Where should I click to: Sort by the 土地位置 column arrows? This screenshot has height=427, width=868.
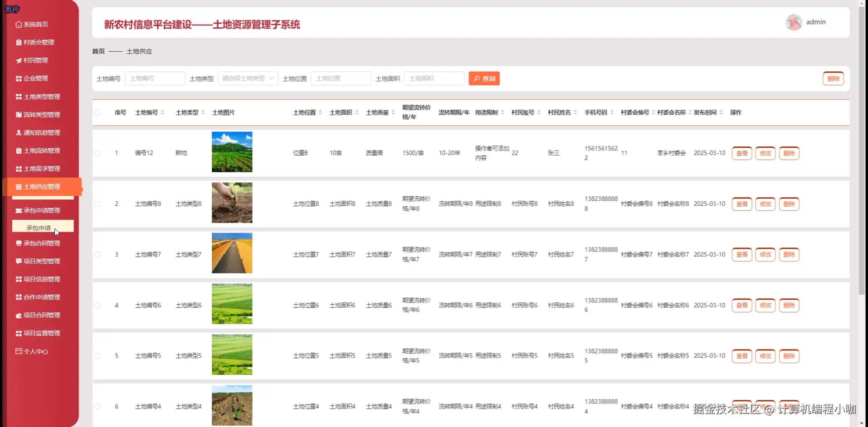pos(320,112)
